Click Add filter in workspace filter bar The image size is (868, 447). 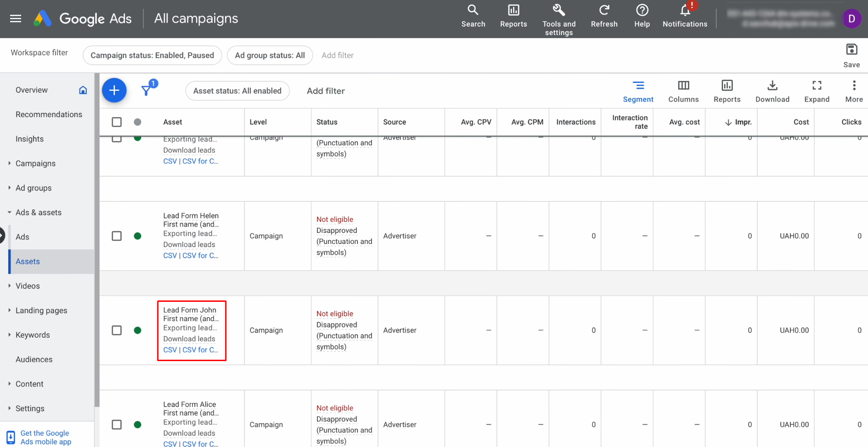coord(337,55)
